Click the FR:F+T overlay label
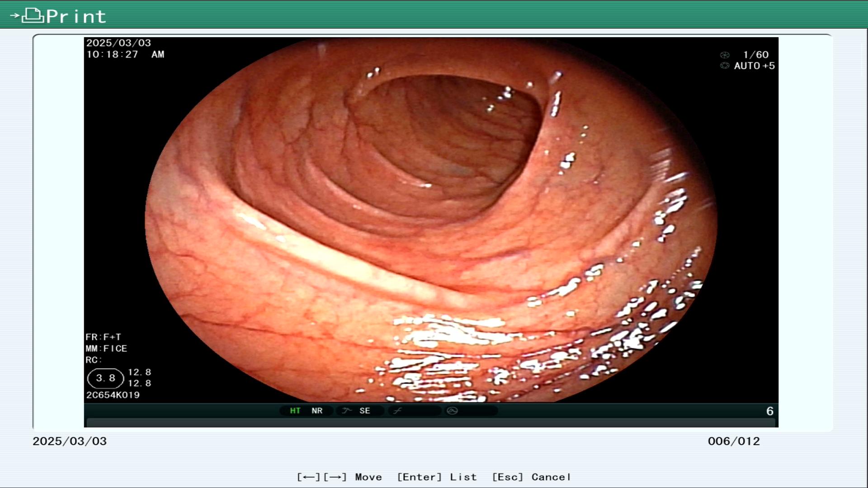 (103, 338)
